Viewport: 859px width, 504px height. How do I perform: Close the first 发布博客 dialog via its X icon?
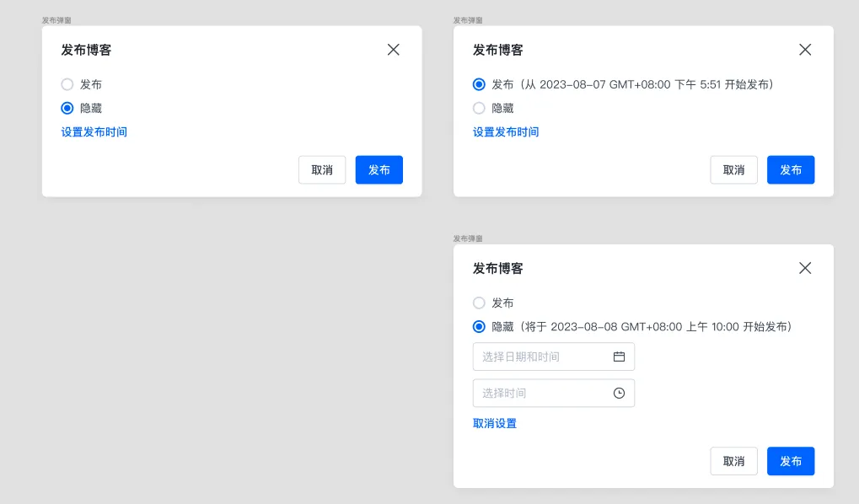393,50
